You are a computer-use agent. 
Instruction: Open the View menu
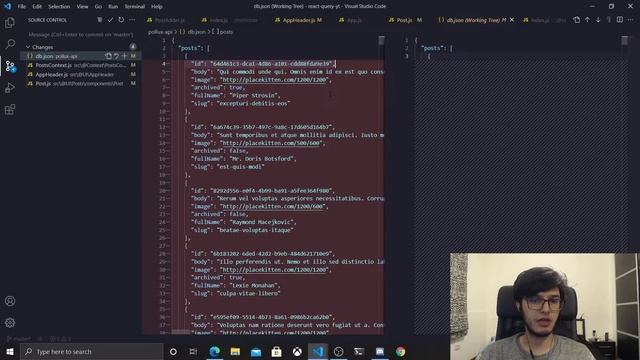click(82, 6)
